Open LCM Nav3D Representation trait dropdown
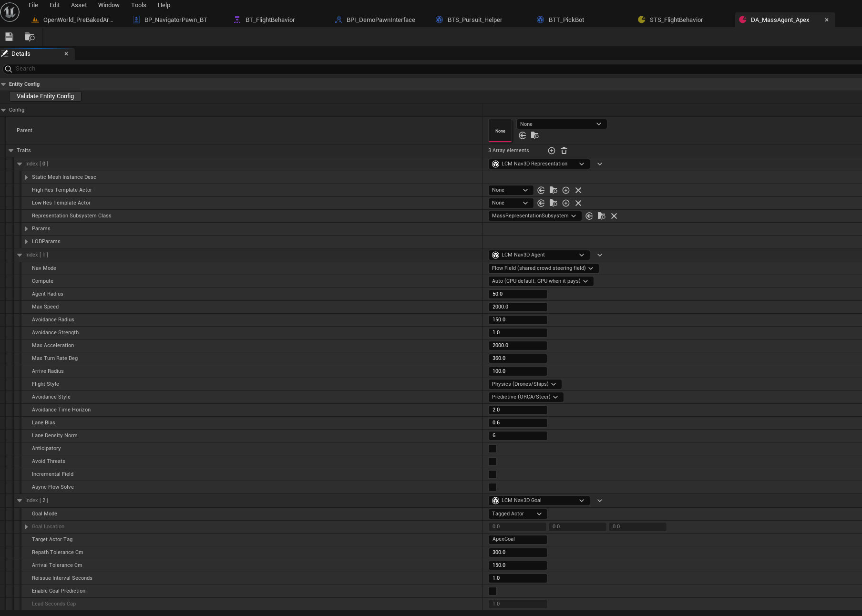Viewport: 862px width, 616px height. pyautogui.click(x=539, y=164)
